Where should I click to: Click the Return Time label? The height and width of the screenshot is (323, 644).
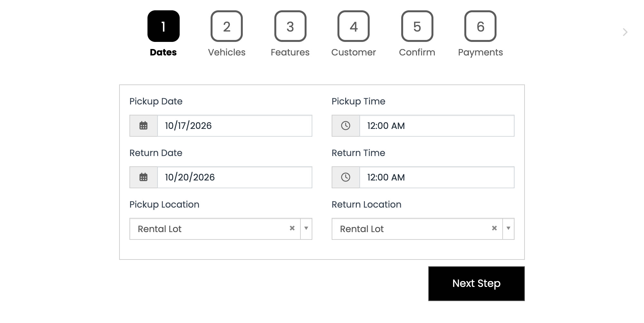[358, 153]
